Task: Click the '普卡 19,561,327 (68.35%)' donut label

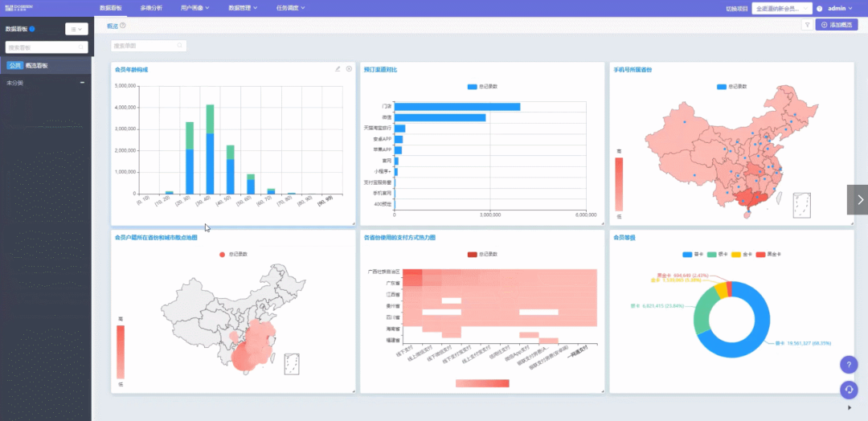Action: click(x=803, y=344)
